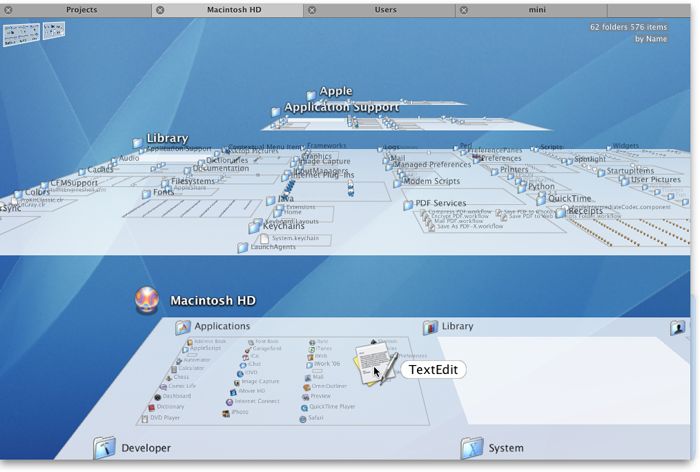700x472 pixels.
Task: Close the Macintosh HD tab
Action: click(160, 9)
